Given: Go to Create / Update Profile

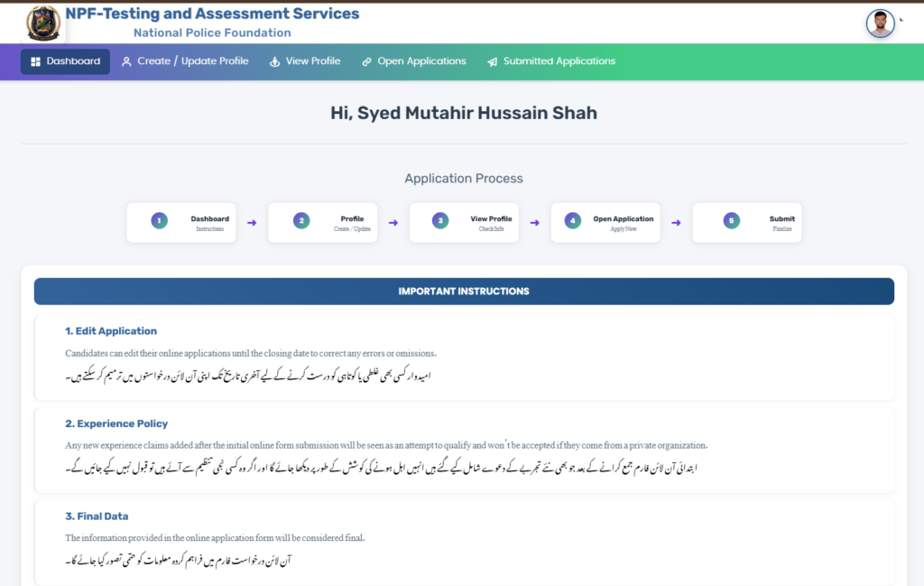Looking at the screenshot, I should 185,61.
